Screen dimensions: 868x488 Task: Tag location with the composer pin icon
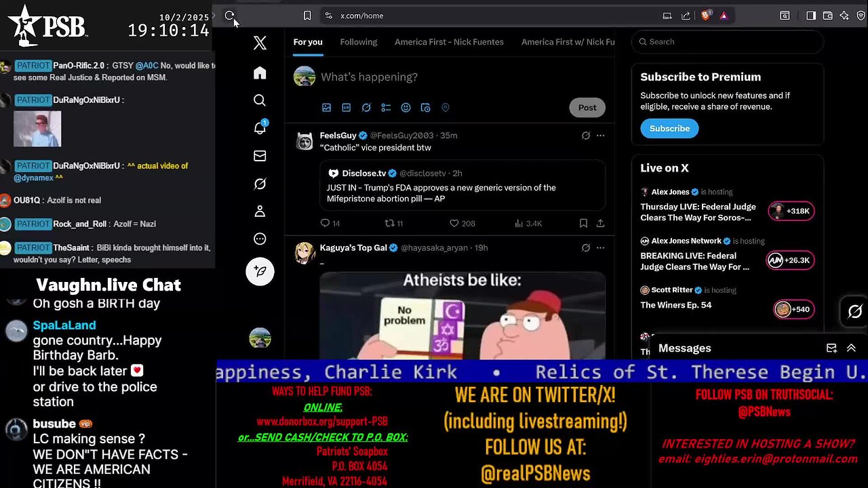pos(446,108)
